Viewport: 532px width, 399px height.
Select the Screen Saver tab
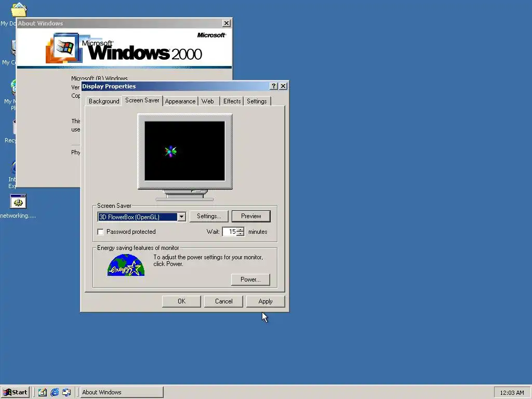coord(142,100)
